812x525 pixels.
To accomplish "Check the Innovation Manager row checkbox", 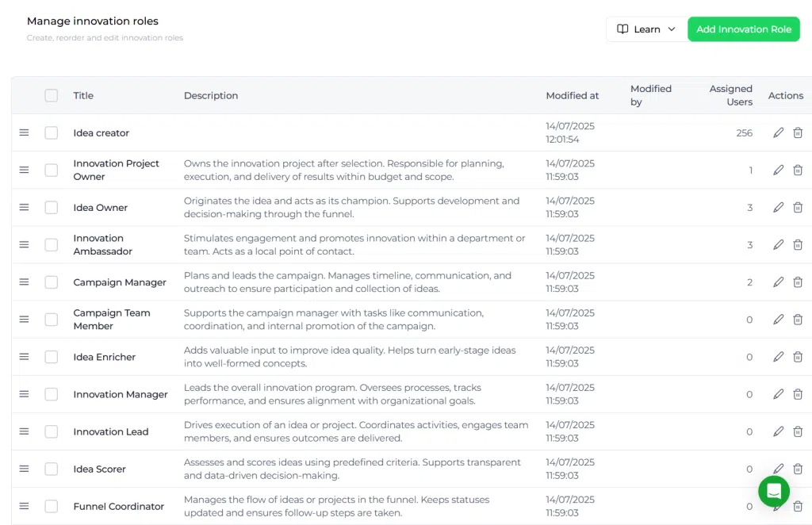I will coord(52,394).
